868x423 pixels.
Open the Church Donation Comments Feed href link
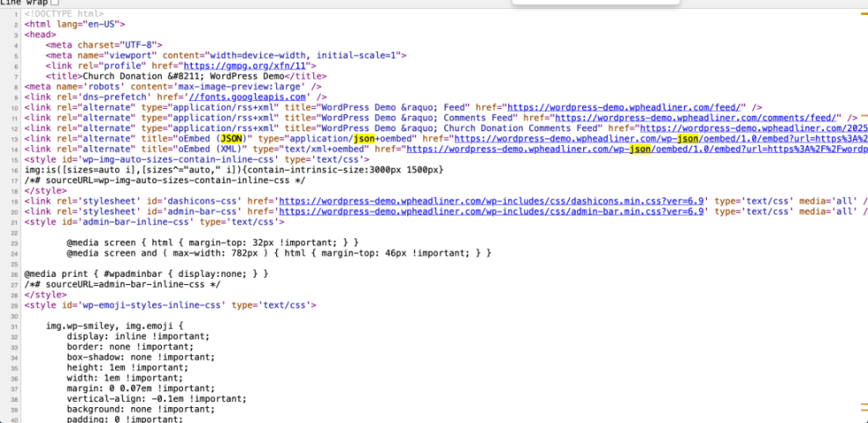click(754, 128)
